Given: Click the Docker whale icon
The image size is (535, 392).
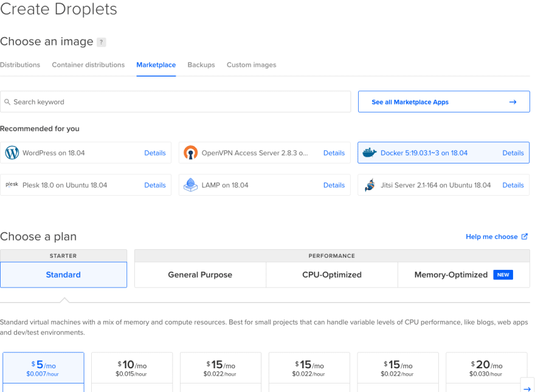Looking at the screenshot, I should click(369, 153).
